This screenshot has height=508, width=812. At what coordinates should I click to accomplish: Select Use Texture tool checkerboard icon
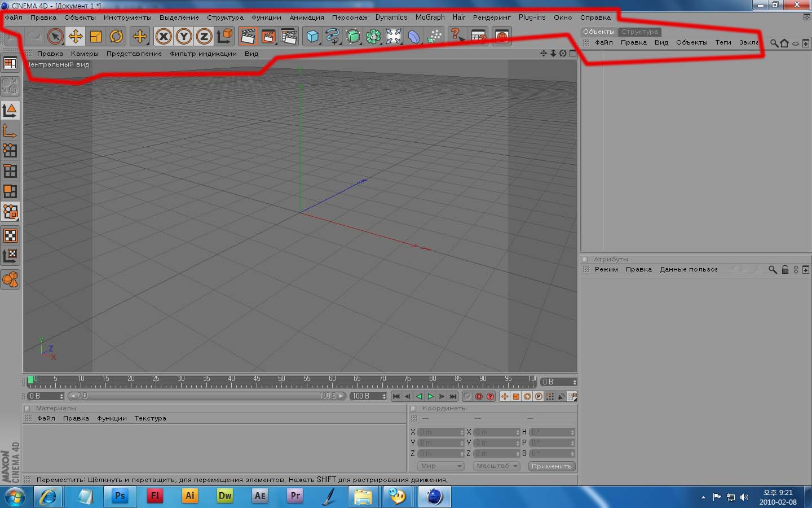click(10, 235)
